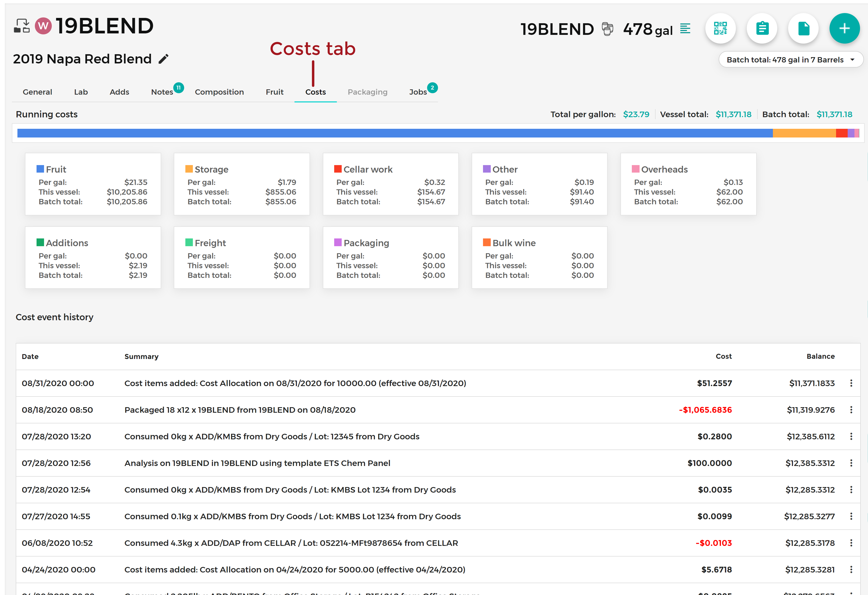Open row menu for 07/28/2020 13:20 entry
The image size is (868, 595).
(851, 436)
